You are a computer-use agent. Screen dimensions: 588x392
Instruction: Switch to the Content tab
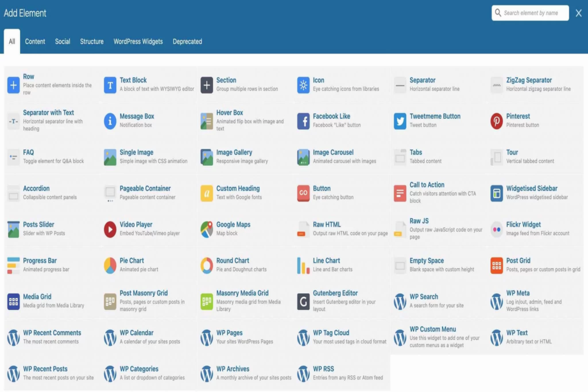[35, 41]
